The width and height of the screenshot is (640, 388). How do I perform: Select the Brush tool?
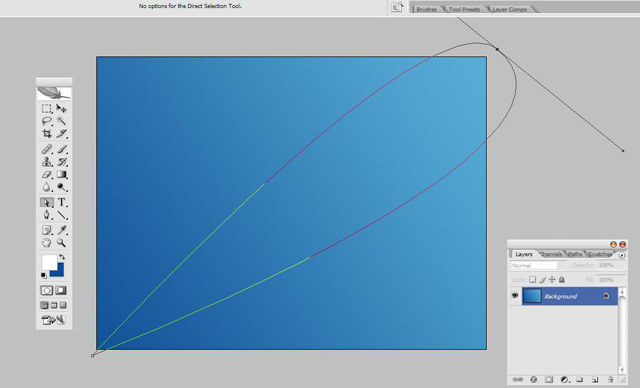[61, 149]
